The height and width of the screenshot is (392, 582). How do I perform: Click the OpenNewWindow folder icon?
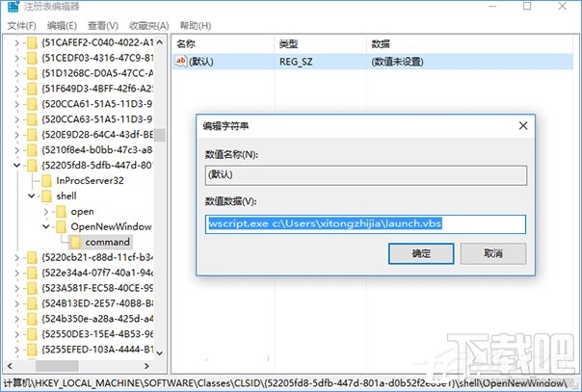point(62,226)
